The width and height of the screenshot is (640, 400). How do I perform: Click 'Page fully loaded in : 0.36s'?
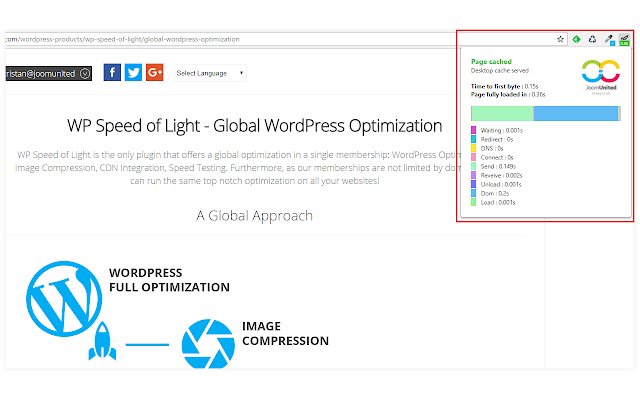tap(508, 94)
